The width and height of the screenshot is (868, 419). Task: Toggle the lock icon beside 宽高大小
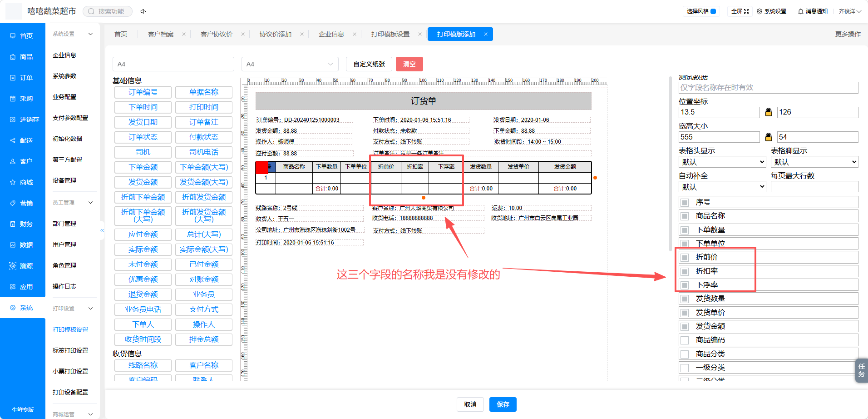[x=769, y=137]
